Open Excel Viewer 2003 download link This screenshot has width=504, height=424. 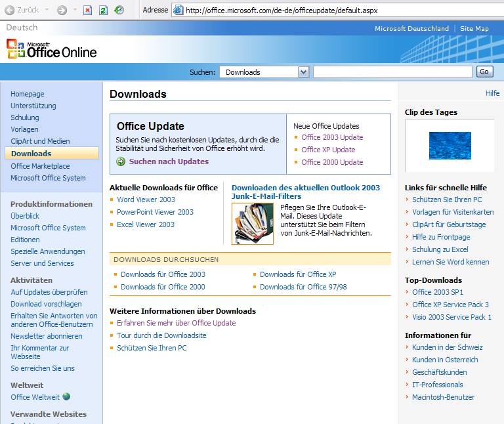pyautogui.click(x=146, y=224)
